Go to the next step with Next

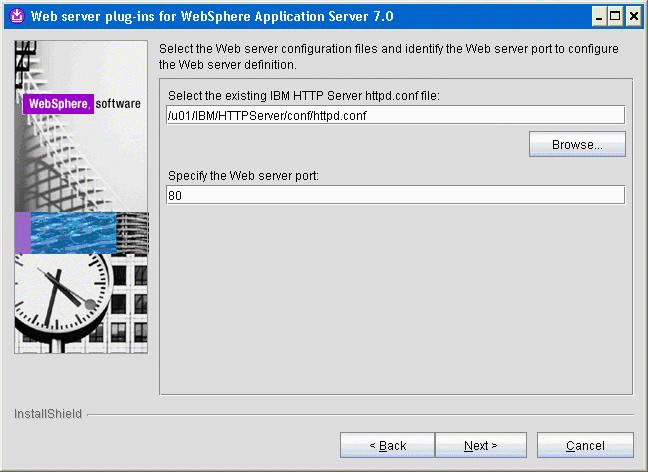pyautogui.click(x=481, y=445)
